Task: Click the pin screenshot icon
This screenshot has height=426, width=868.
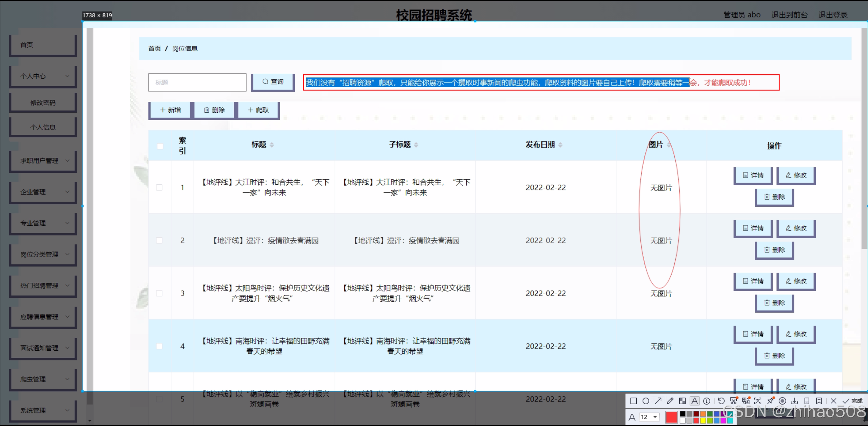Action: (771, 401)
